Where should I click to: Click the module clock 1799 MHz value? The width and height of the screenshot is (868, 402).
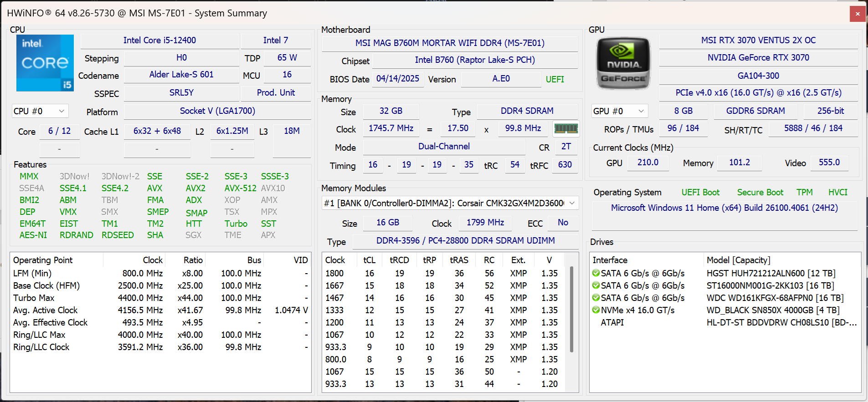tap(485, 223)
